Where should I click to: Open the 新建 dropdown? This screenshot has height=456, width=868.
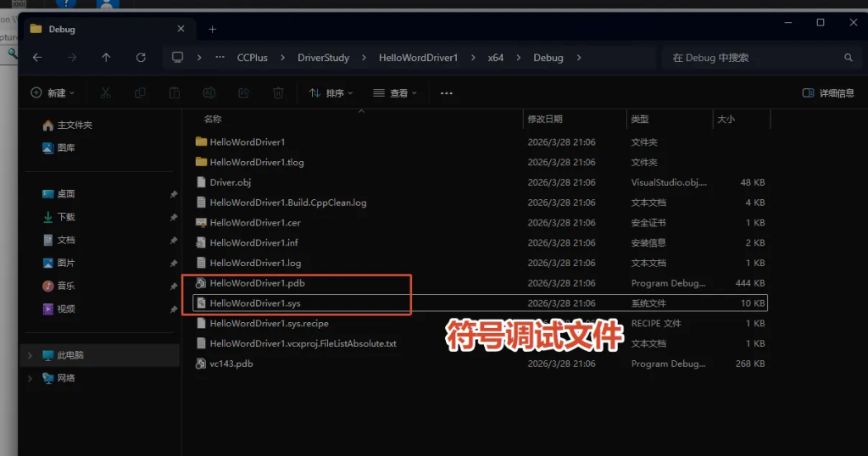tap(53, 93)
